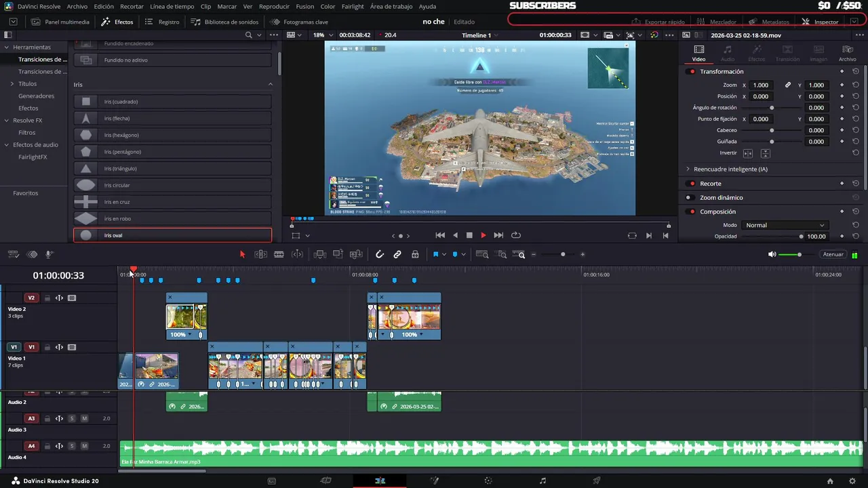Open the viewer zoom 18% dropdown

pyautogui.click(x=321, y=35)
